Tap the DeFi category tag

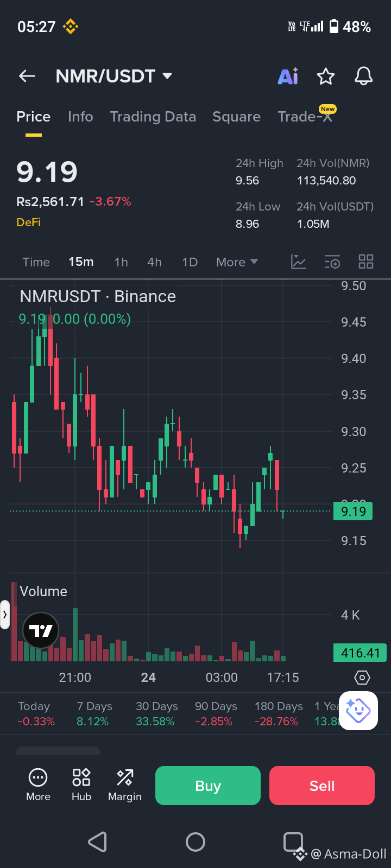(x=28, y=222)
